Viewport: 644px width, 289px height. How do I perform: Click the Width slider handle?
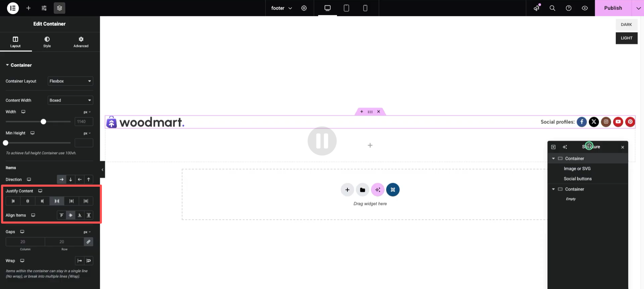[43, 122]
